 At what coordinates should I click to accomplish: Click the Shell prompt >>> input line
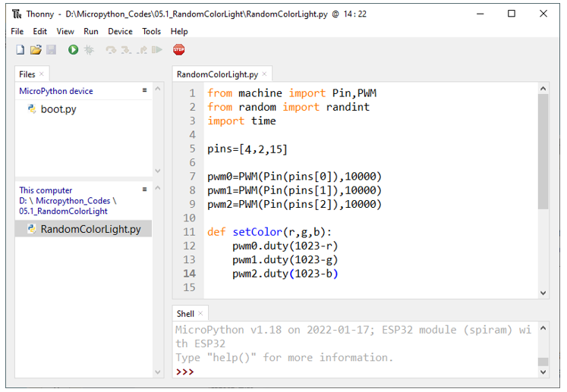356,372
